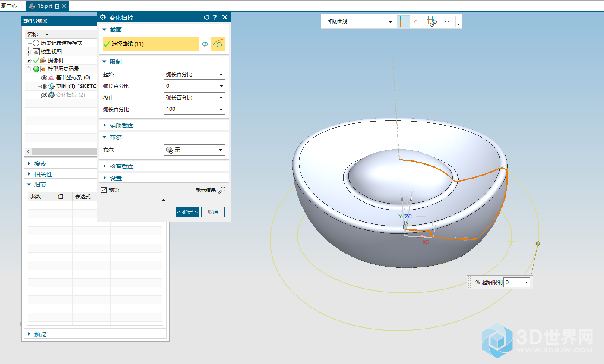
Task: Click the 摄像机 camera icon
Action: pyautogui.click(x=43, y=60)
